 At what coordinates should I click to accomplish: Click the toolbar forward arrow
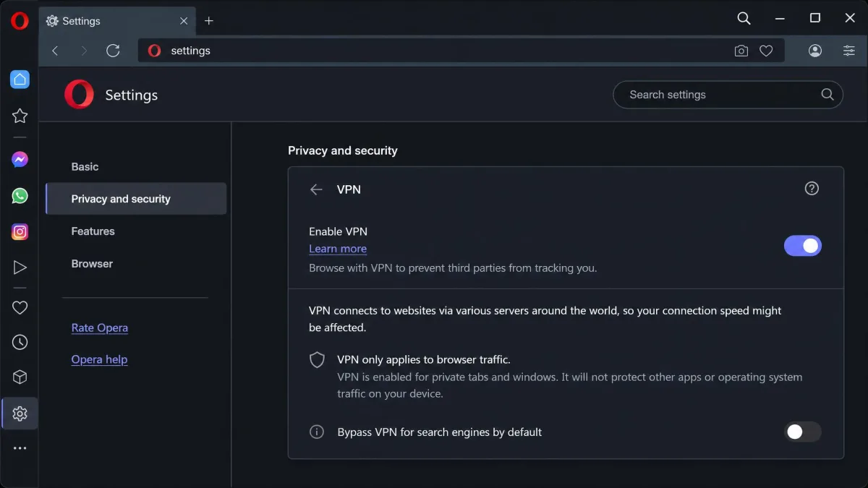tap(84, 51)
